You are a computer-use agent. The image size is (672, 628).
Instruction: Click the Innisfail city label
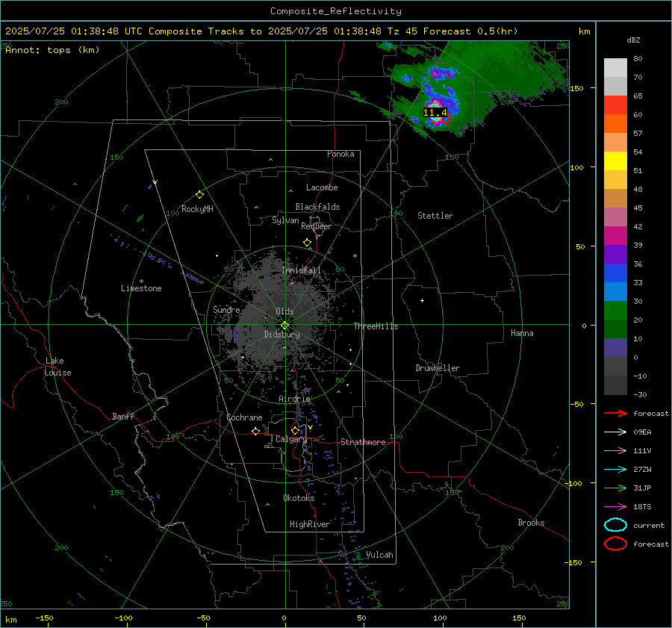(301, 270)
